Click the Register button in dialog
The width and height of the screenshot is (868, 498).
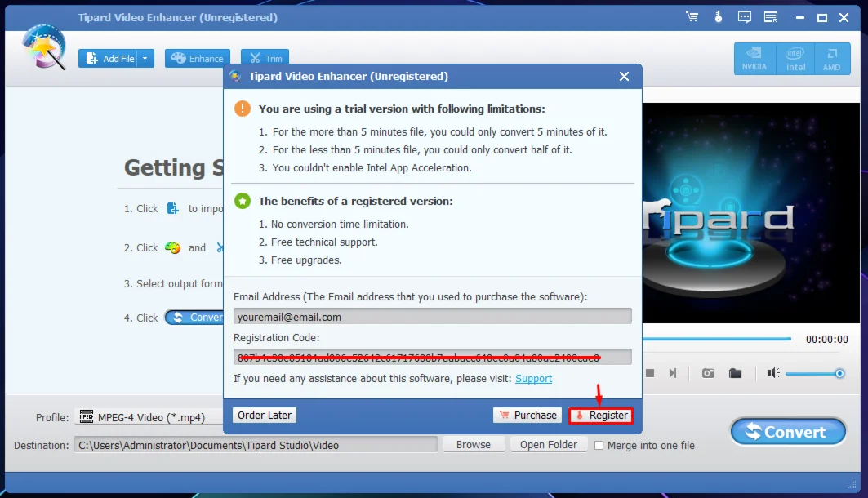click(601, 415)
